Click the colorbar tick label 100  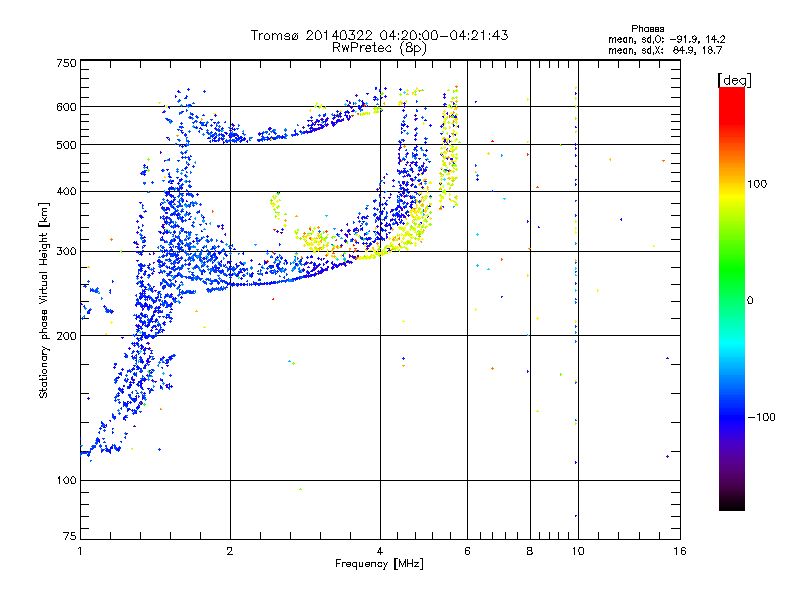coord(757,184)
